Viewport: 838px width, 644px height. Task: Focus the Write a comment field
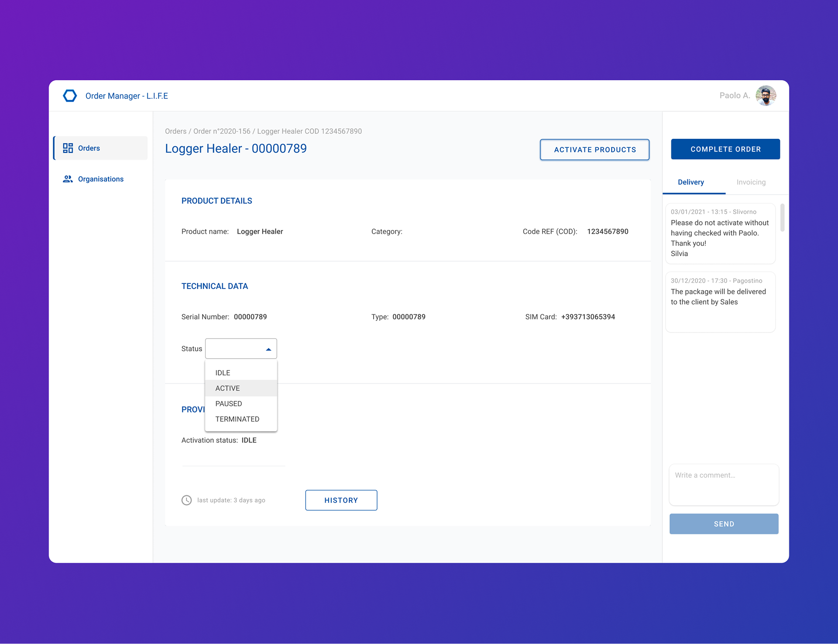coord(724,485)
